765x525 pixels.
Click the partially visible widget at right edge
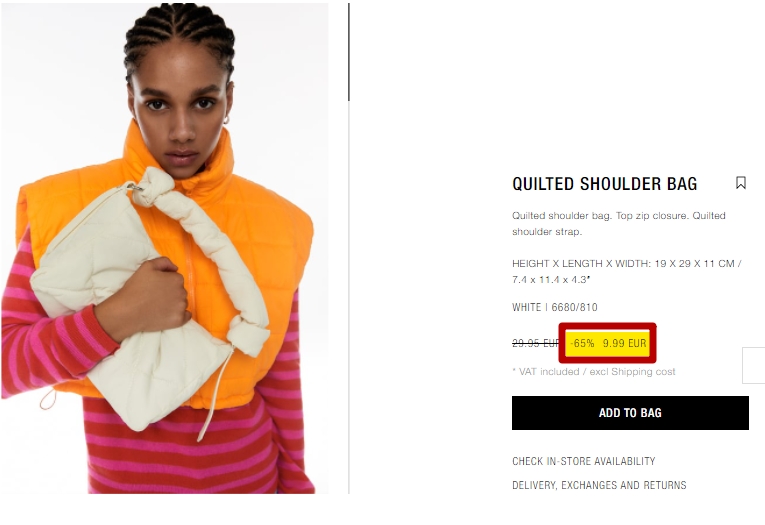tap(754, 365)
